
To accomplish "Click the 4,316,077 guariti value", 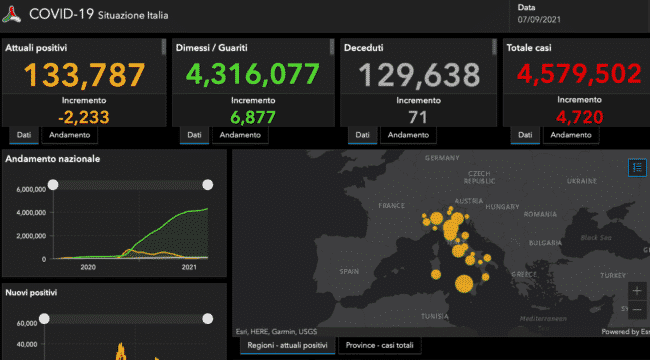I will (253, 75).
